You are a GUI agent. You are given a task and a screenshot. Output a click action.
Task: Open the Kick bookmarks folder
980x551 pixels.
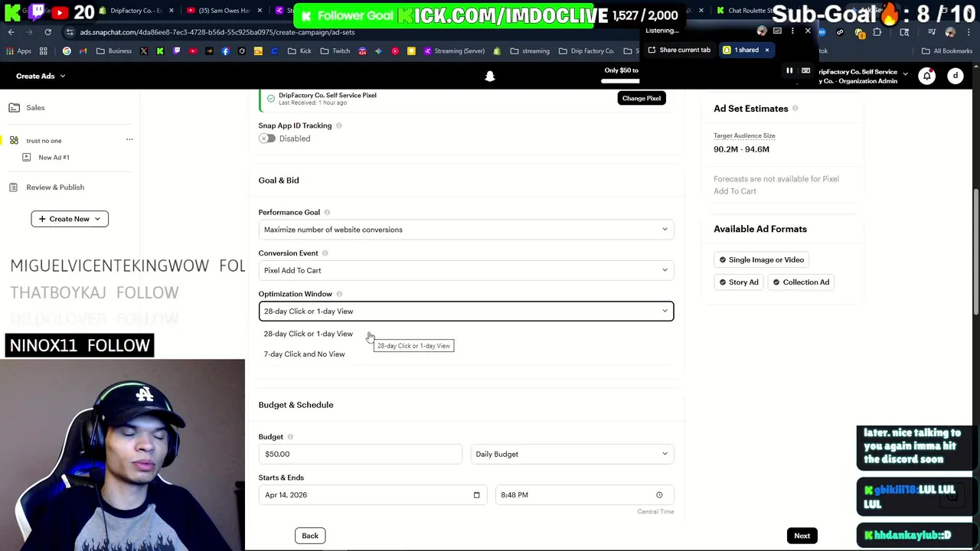click(299, 51)
